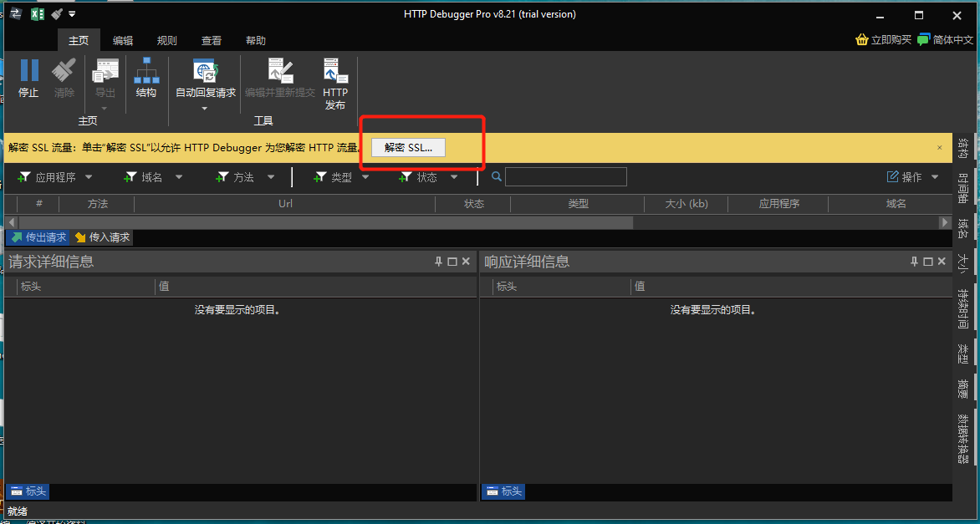Click the 自动回复请求 auto-reply icon
The width and height of the screenshot is (980, 524).
click(205, 70)
